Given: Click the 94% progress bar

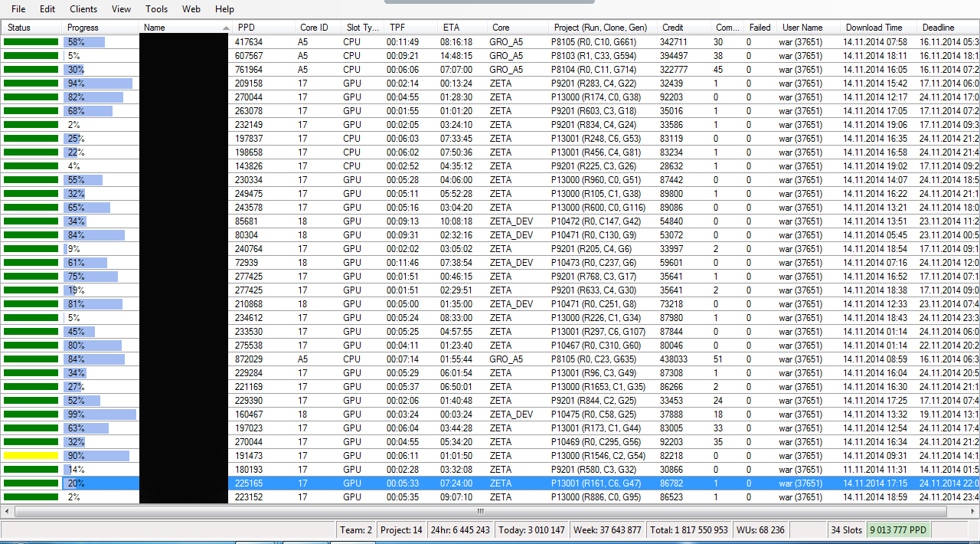Looking at the screenshot, I should pyautogui.click(x=98, y=84).
